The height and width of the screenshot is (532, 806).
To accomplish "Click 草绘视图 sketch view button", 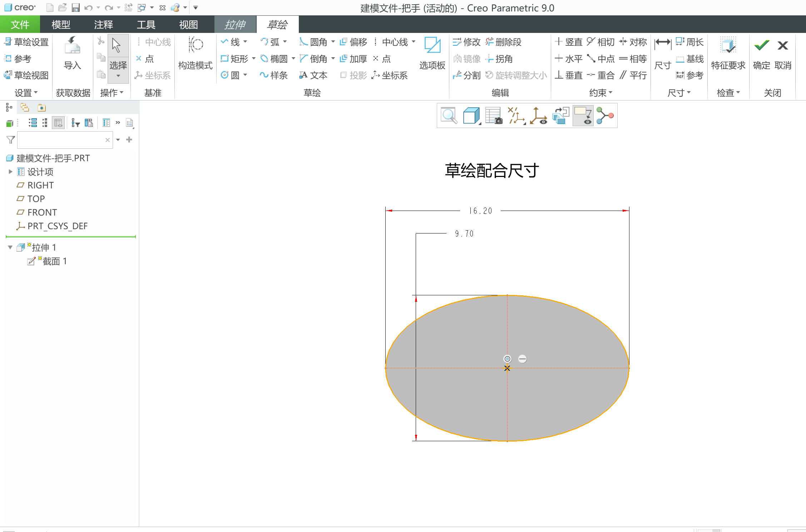I will (x=26, y=75).
